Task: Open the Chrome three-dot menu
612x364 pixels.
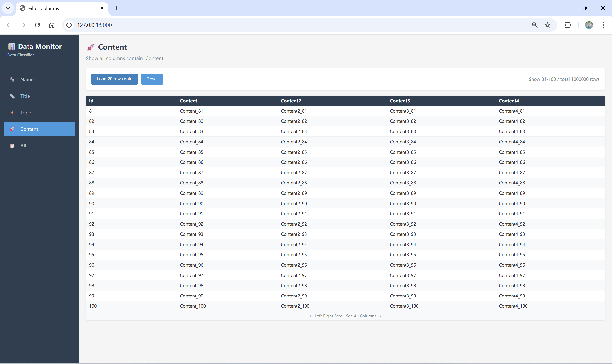Action: pos(603,25)
